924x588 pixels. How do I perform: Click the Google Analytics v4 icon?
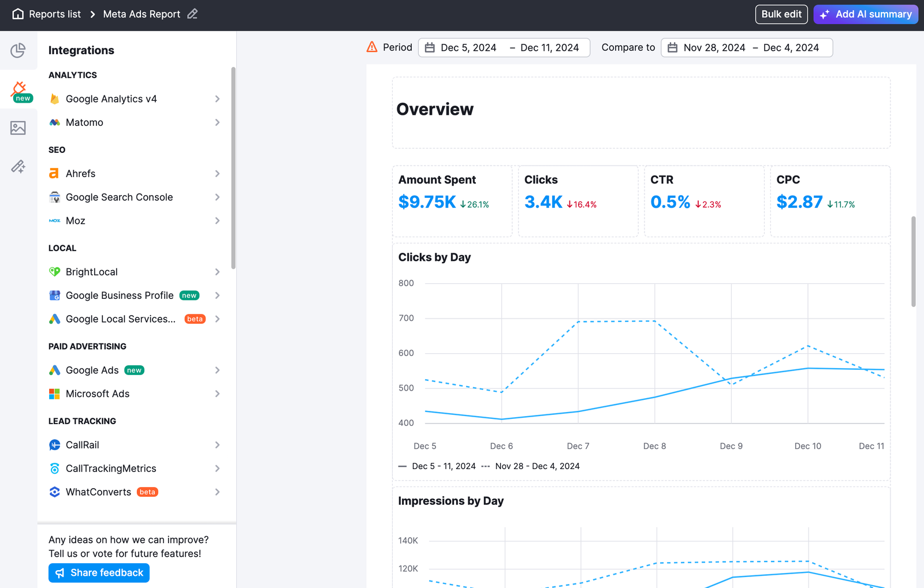(55, 99)
